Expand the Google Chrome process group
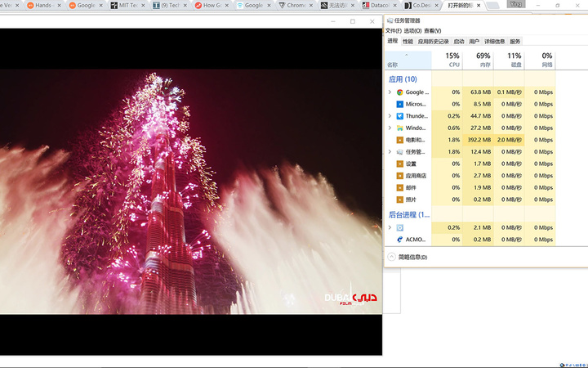This screenshot has height=368, width=588. [x=390, y=92]
